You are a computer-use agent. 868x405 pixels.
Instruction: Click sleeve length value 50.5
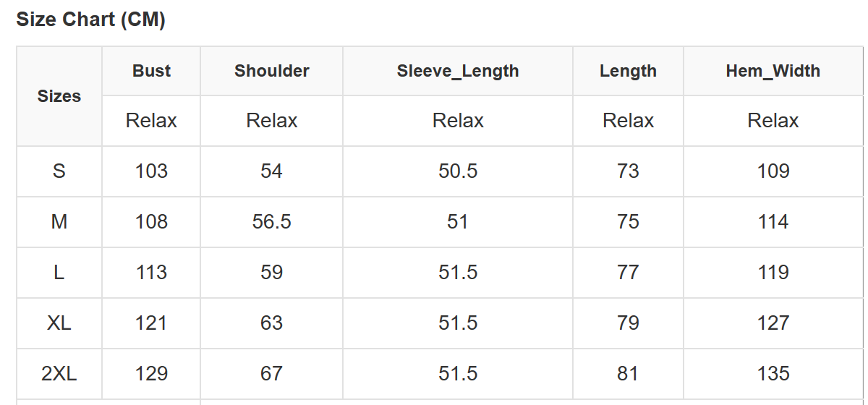[x=458, y=171]
